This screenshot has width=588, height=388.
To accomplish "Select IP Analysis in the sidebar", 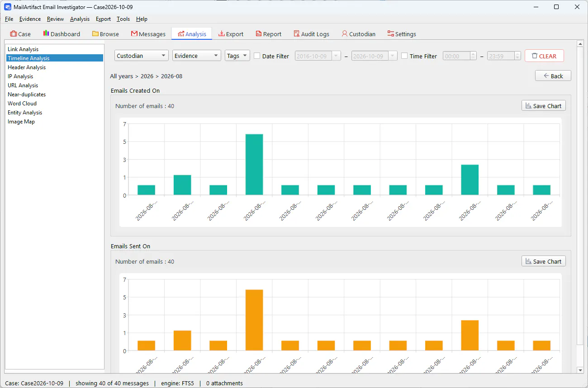I will (54, 76).
